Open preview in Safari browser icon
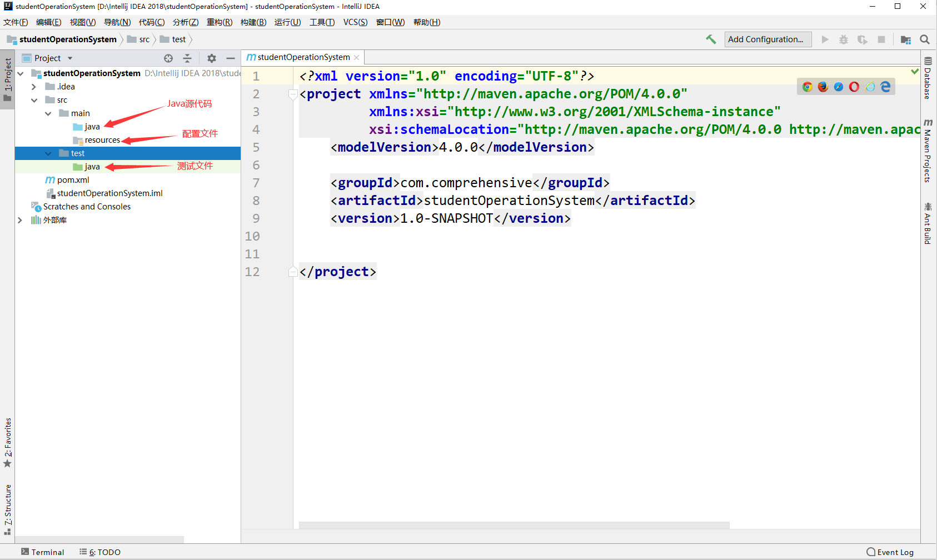Screen dimensions: 937x560 (x=839, y=87)
